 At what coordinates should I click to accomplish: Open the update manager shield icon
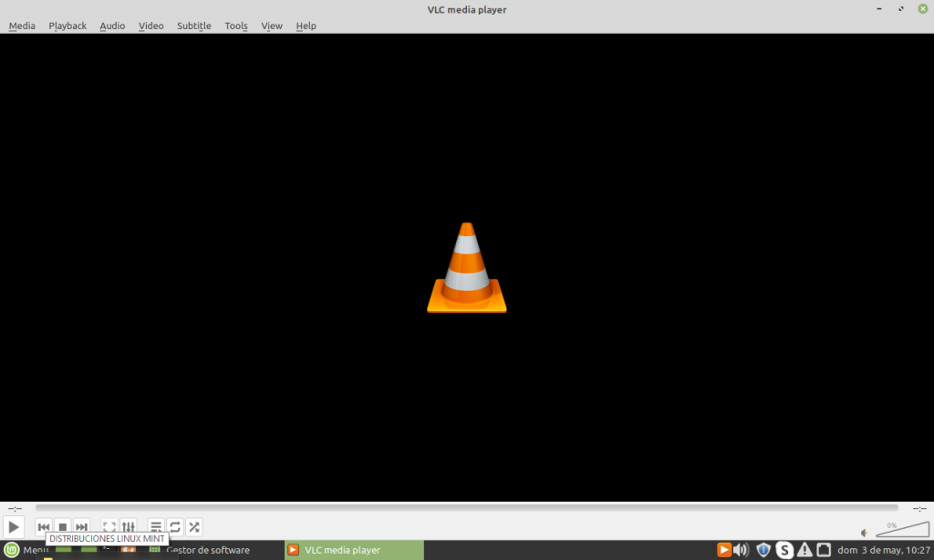click(763, 550)
